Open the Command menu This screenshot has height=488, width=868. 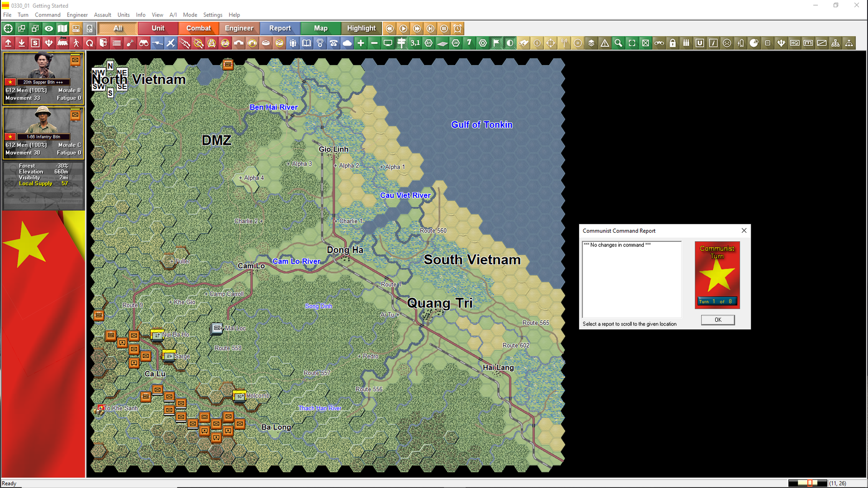pyautogui.click(x=48, y=15)
